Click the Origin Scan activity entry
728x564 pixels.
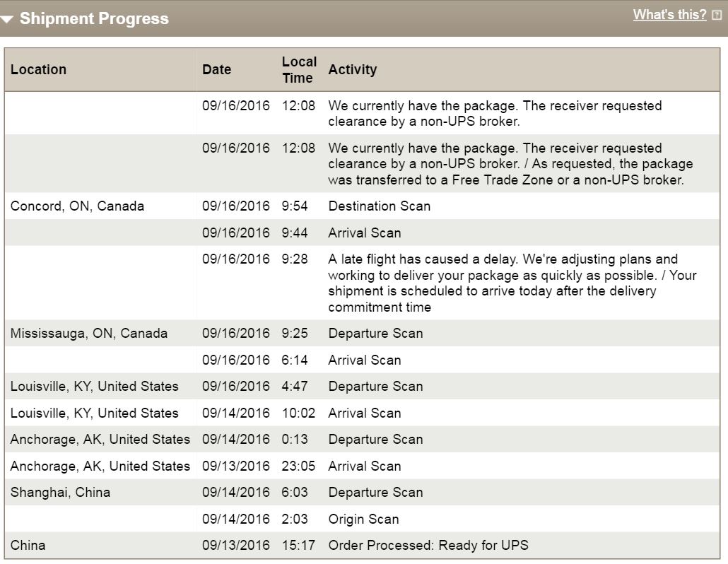tap(363, 519)
